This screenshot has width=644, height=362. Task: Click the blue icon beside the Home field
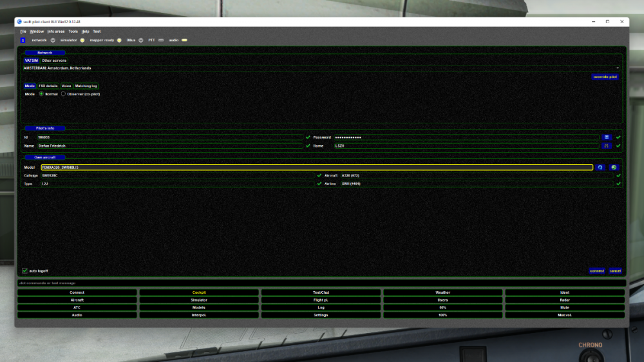tap(606, 146)
